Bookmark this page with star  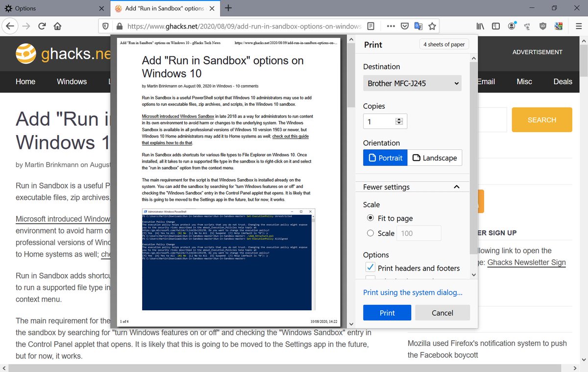[432, 26]
